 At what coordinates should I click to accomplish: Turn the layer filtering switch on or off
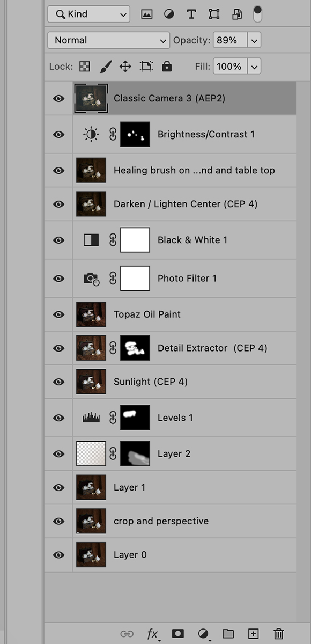pos(258,14)
